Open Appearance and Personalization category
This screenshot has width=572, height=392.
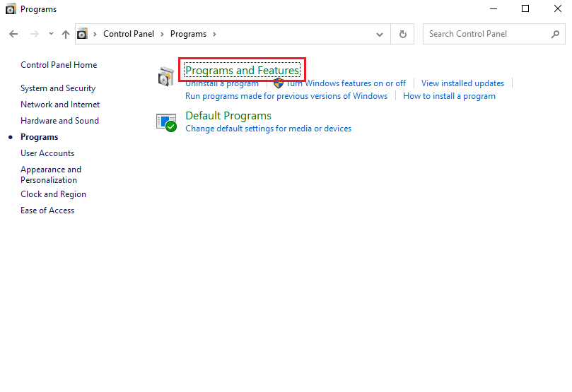coord(51,174)
